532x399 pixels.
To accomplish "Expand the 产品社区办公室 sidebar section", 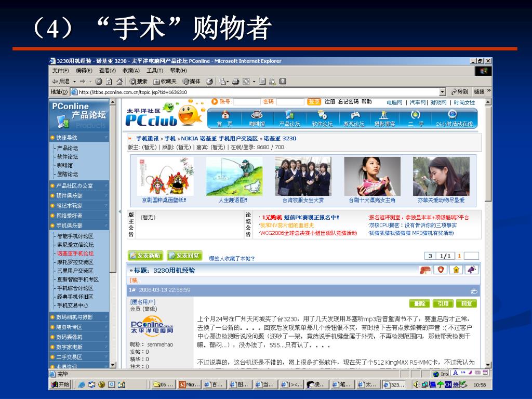I will click(x=79, y=185).
